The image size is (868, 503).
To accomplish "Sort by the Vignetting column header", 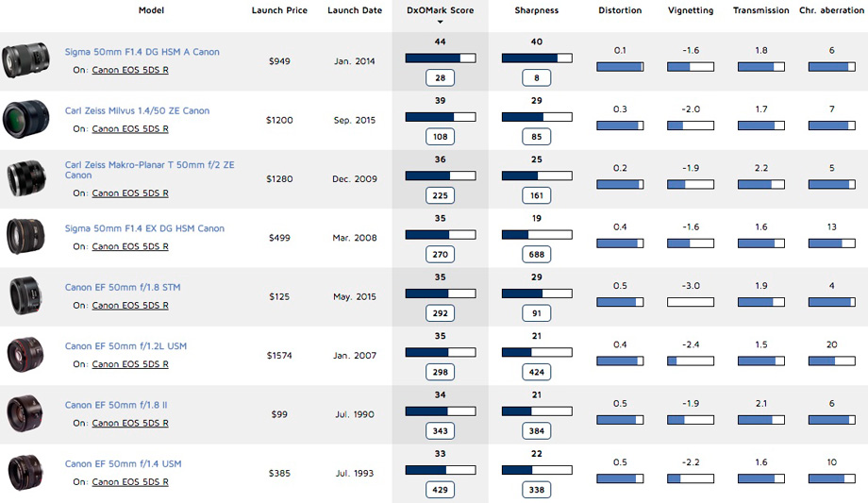I will point(691,10).
